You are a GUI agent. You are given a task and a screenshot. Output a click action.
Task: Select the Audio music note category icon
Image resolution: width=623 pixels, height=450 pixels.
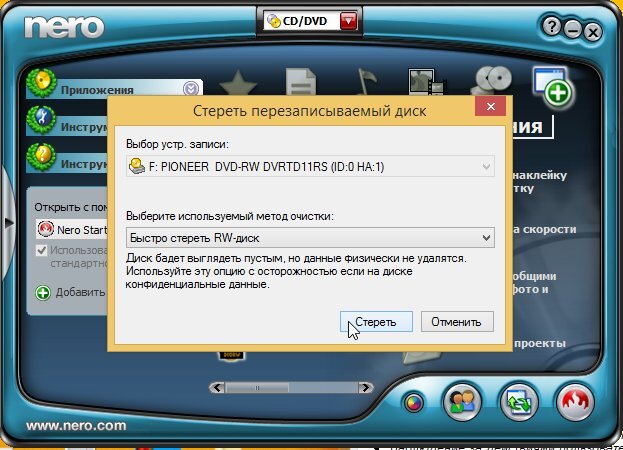click(366, 81)
